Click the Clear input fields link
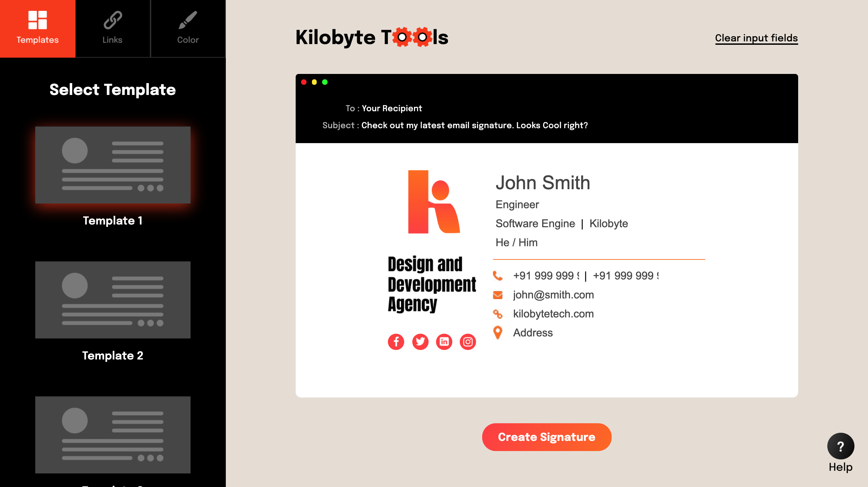Screen dimensions: 868x487 coord(756,38)
